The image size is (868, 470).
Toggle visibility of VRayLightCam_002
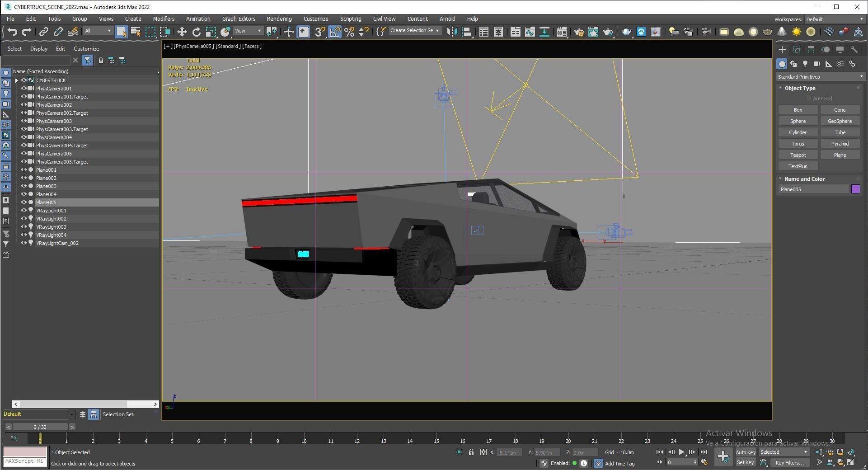(x=24, y=243)
